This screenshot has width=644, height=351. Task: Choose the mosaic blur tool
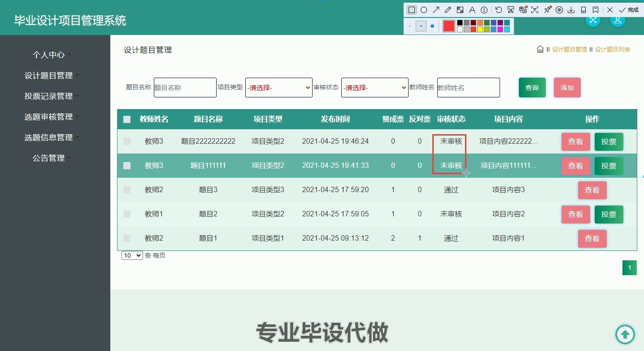460,10
